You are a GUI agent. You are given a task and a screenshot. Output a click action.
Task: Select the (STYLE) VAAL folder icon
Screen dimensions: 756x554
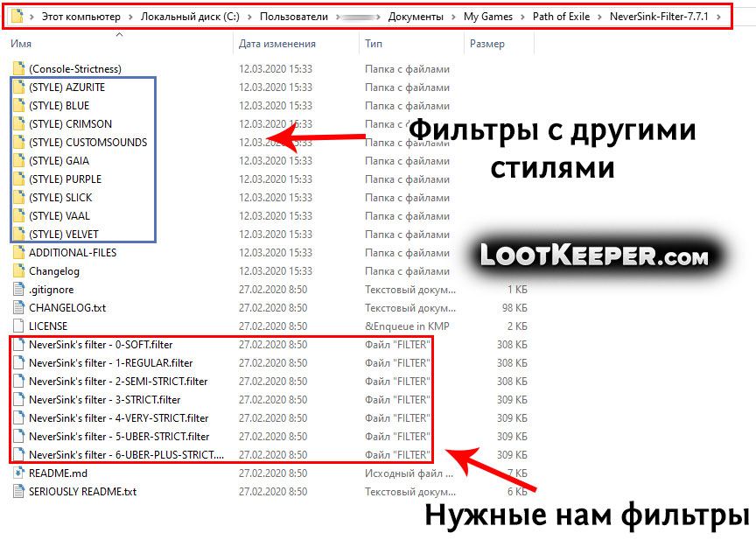click(x=18, y=215)
